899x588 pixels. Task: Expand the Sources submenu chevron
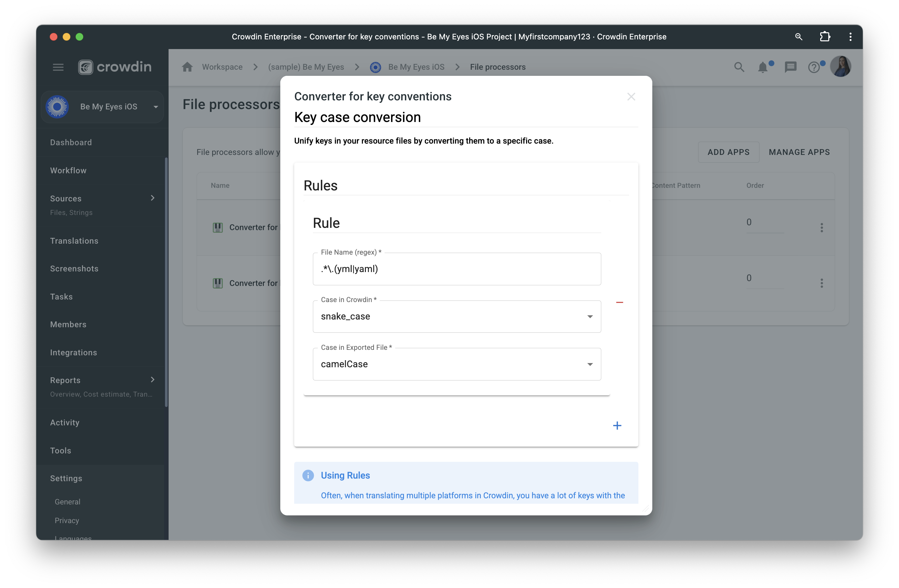click(153, 198)
